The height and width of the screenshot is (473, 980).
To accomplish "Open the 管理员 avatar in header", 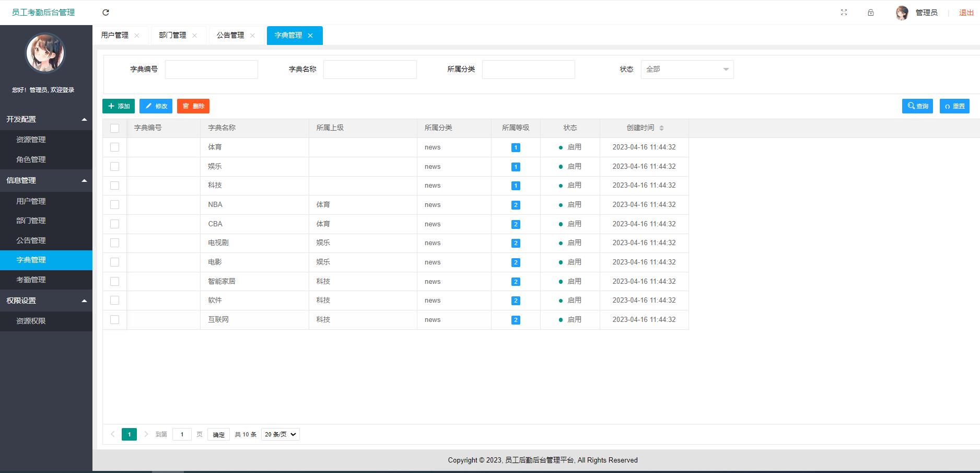I will [x=902, y=13].
